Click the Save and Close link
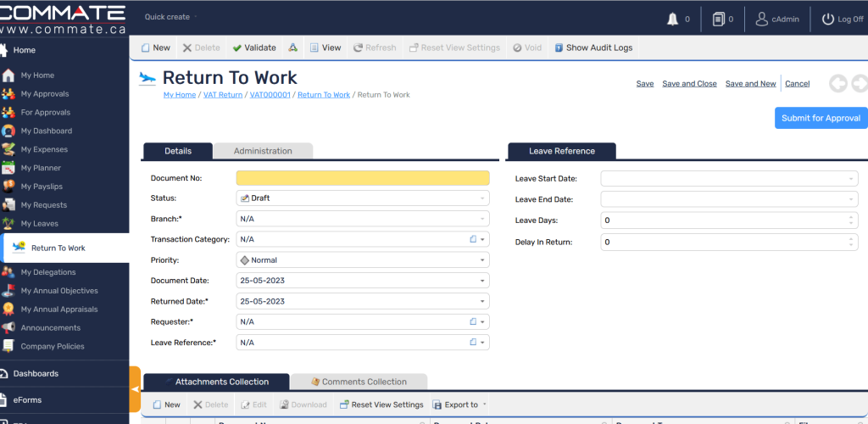 pos(689,84)
